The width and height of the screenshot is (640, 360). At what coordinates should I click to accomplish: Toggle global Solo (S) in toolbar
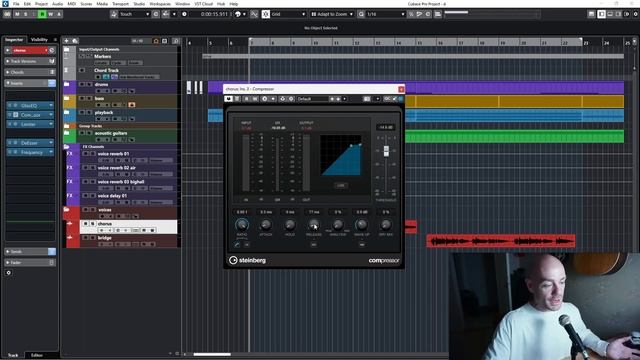click(x=26, y=14)
